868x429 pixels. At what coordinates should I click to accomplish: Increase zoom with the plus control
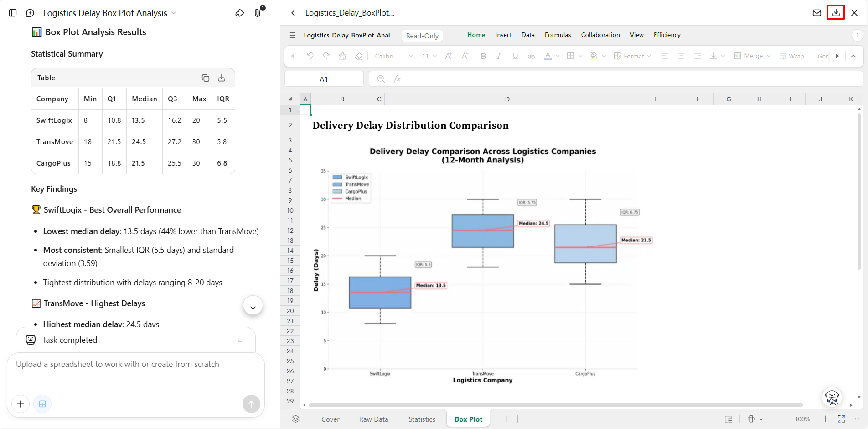tap(825, 419)
